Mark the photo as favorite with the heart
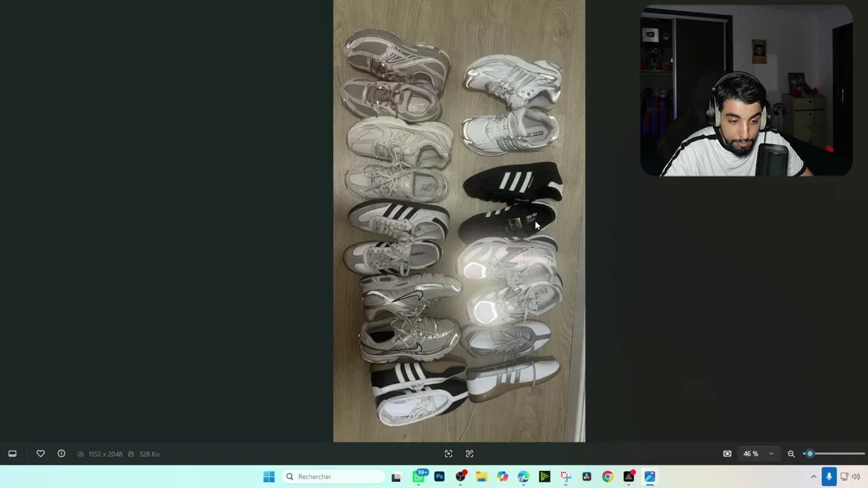Image resolution: width=868 pixels, height=488 pixels. [x=41, y=454]
